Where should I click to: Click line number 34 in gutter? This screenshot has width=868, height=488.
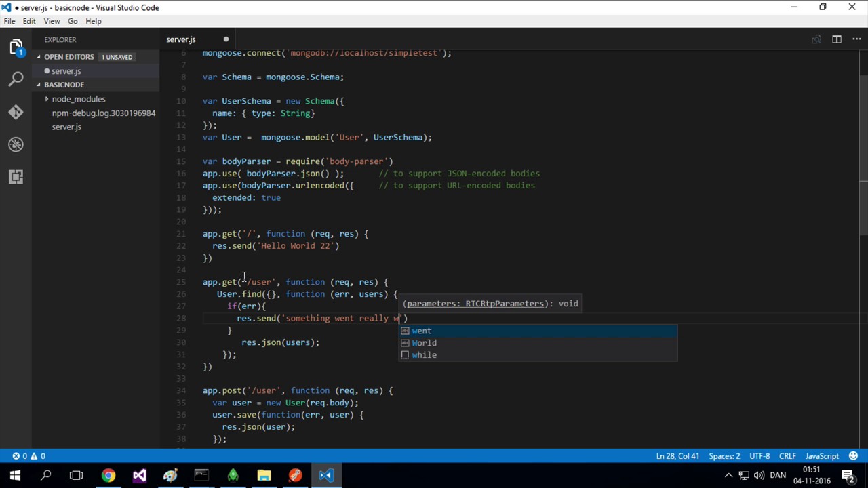181,390
